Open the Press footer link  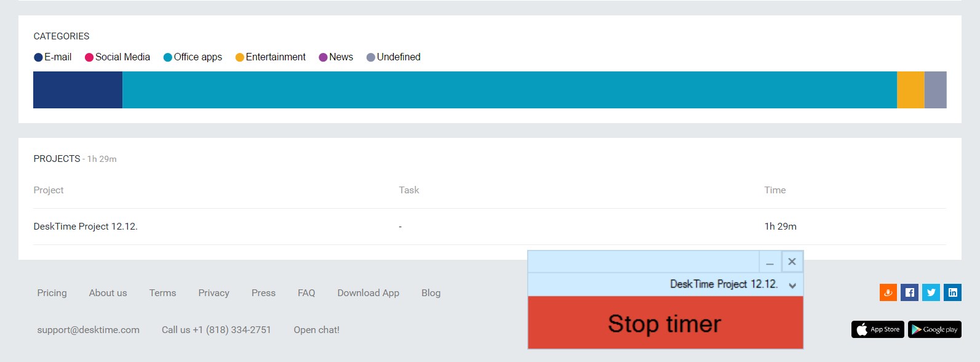pyautogui.click(x=263, y=293)
